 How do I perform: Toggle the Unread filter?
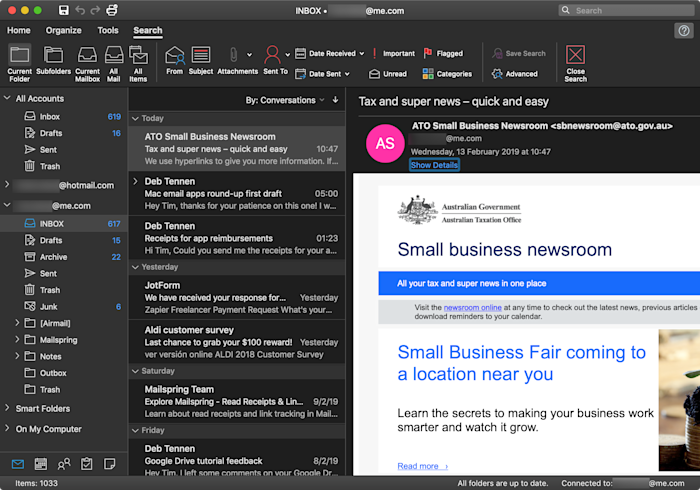pyautogui.click(x=388, y=74)
